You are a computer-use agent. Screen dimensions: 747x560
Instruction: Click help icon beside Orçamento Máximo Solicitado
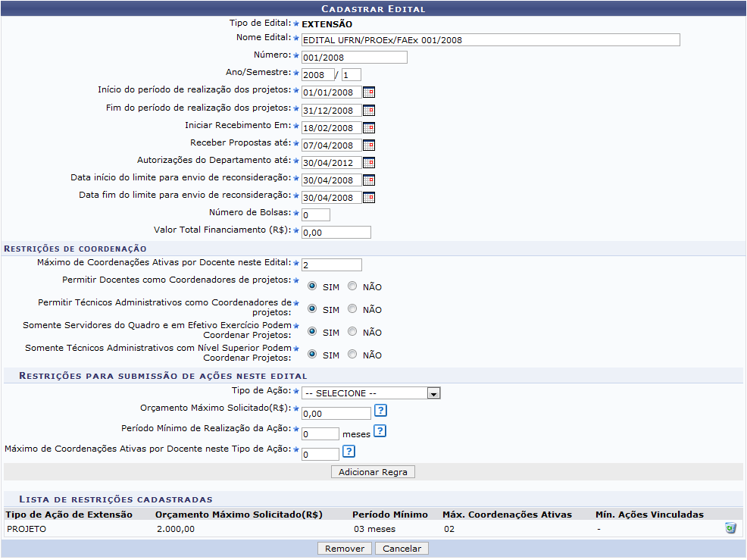coord(381,411)
